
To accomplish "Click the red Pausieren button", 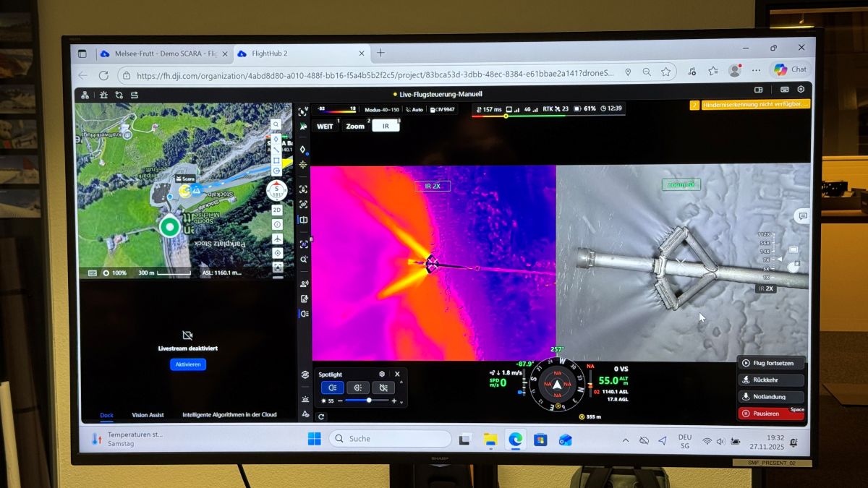I will 770,414.
